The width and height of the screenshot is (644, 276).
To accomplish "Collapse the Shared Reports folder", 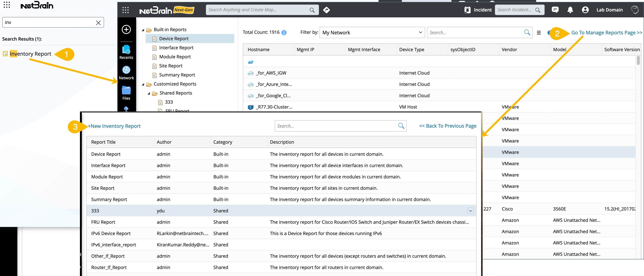I will coord(149,93).
